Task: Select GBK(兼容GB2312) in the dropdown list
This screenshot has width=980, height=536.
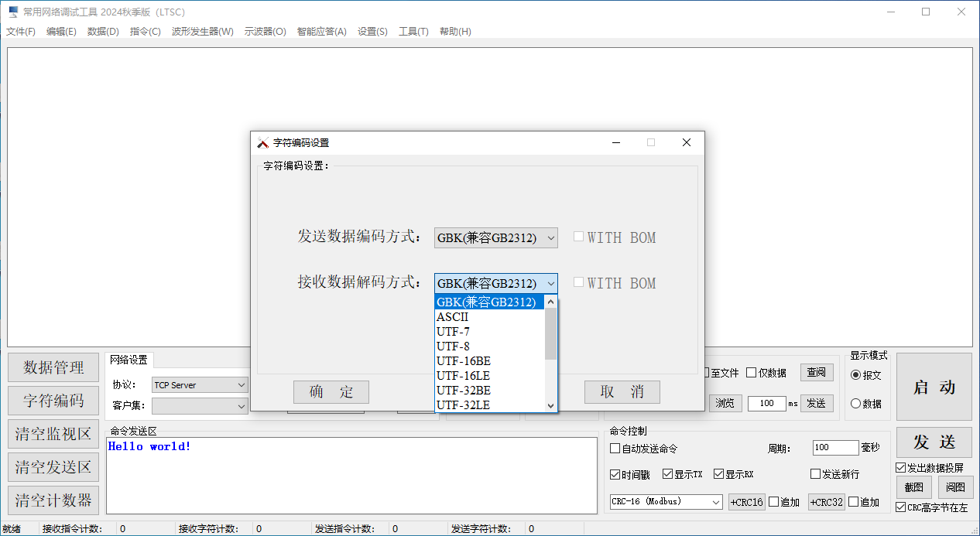Action: (490, 302)
